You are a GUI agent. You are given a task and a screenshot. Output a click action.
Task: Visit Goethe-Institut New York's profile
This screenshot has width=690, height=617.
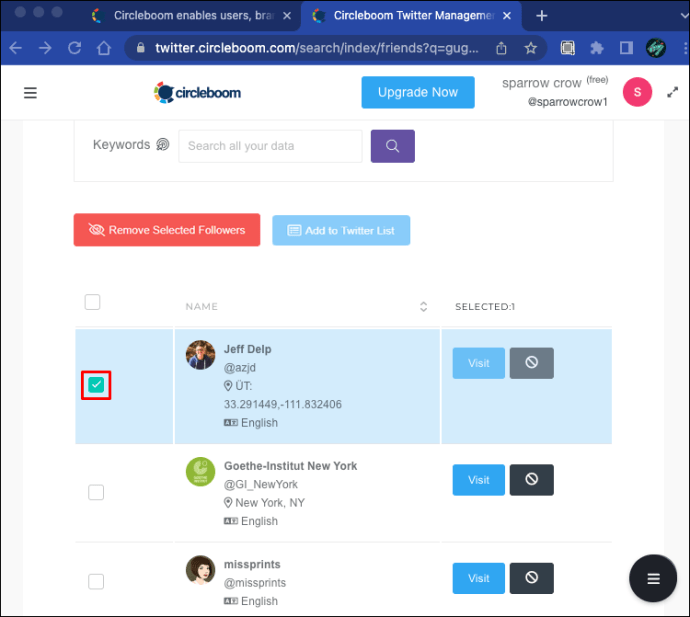tap(479, 480)
